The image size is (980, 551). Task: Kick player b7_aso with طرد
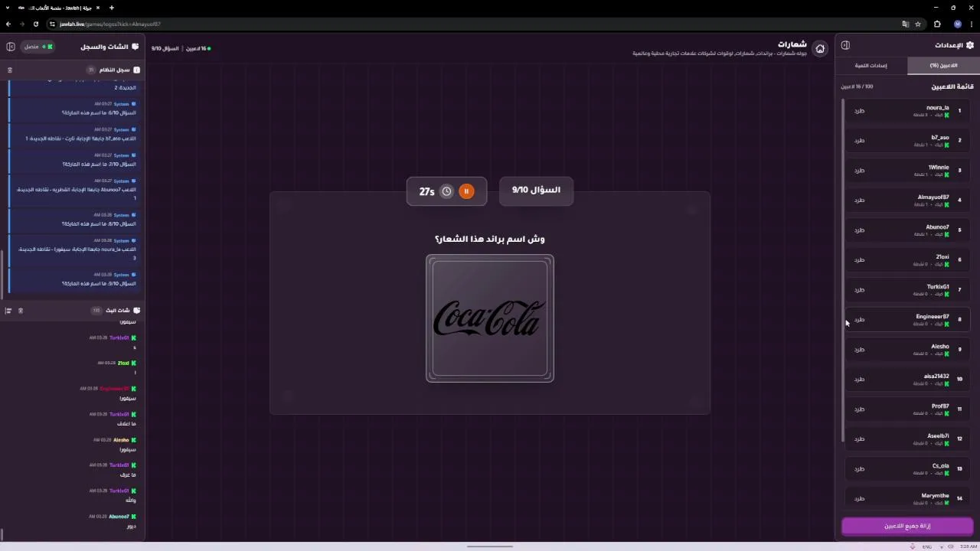click(x=859, y=141)
